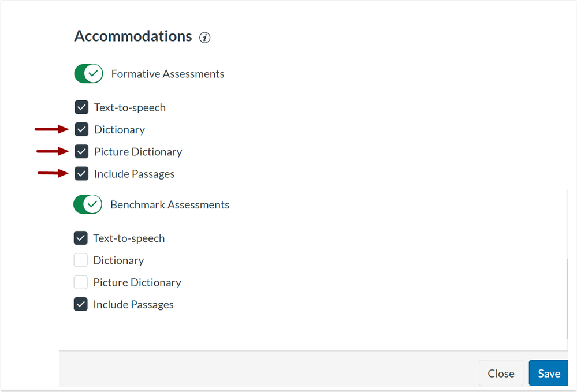This screenshot has width=577, height=392.
Task: Uncheck Include Passages under Formative Assessments
Action: click(x=81, y=174)
